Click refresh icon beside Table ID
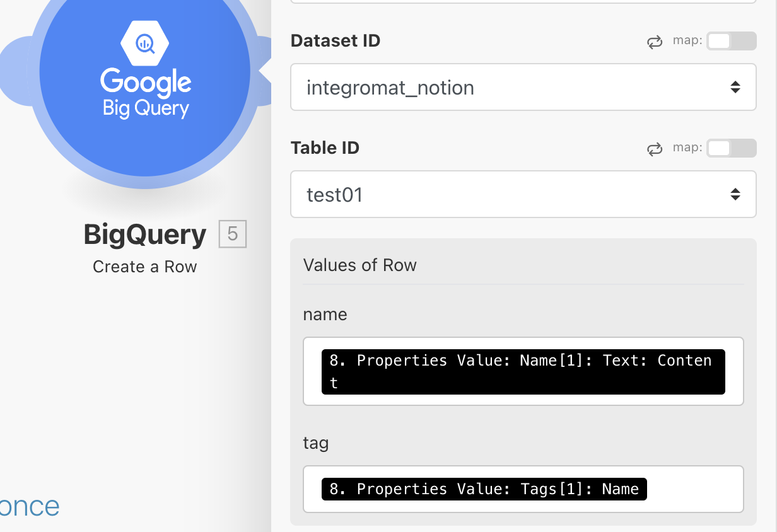Viewport: 777px width, 532px height. (x=655, y=149)
